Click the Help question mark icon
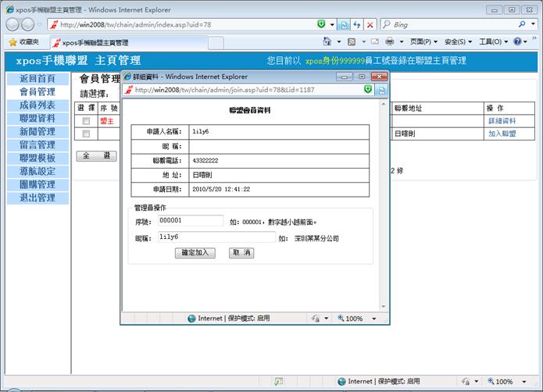 (518, 41)
